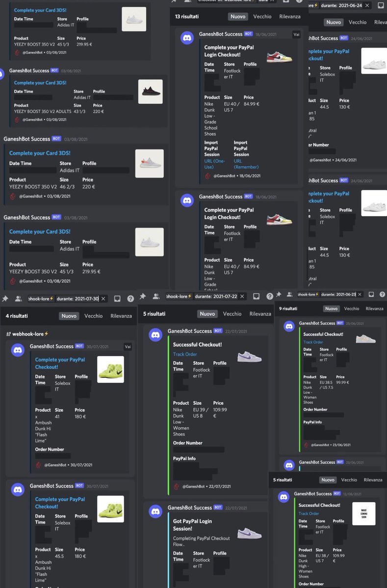
Task: Click 'Vai' jump button in 13 risultati panel
Action: (x=296, y=34)
